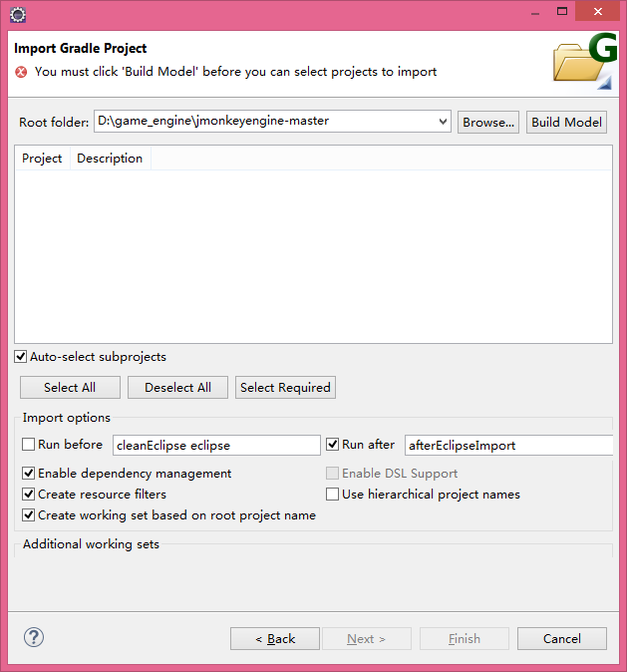
Task: Click the Run after afterEclipseImport field
Action: pyautogui.click(x=508, y=445)
